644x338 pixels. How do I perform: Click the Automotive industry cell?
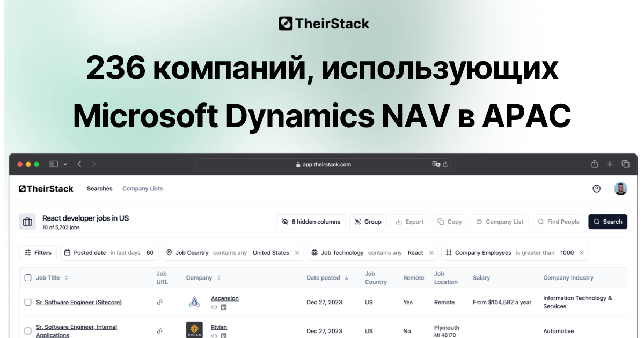pos(558,331)
